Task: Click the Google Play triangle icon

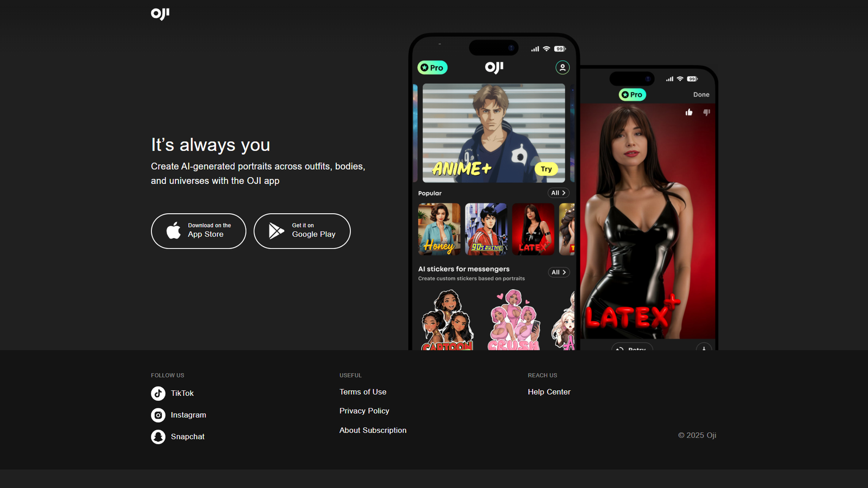Action: (276, 231)
